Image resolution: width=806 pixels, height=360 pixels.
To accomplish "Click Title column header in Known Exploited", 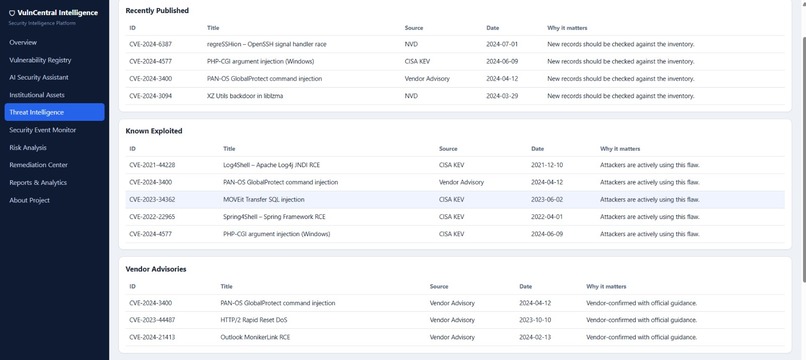I will click(x=229, y=149).
